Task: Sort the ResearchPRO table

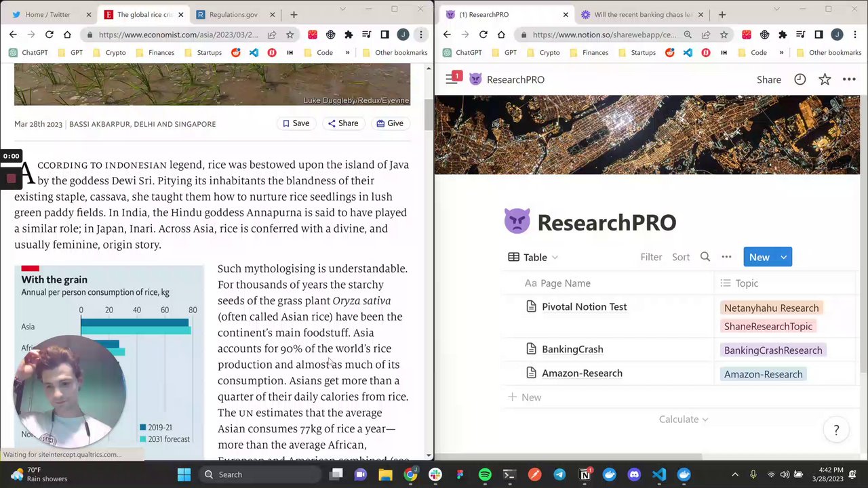Action: click(x=681, y=257)
